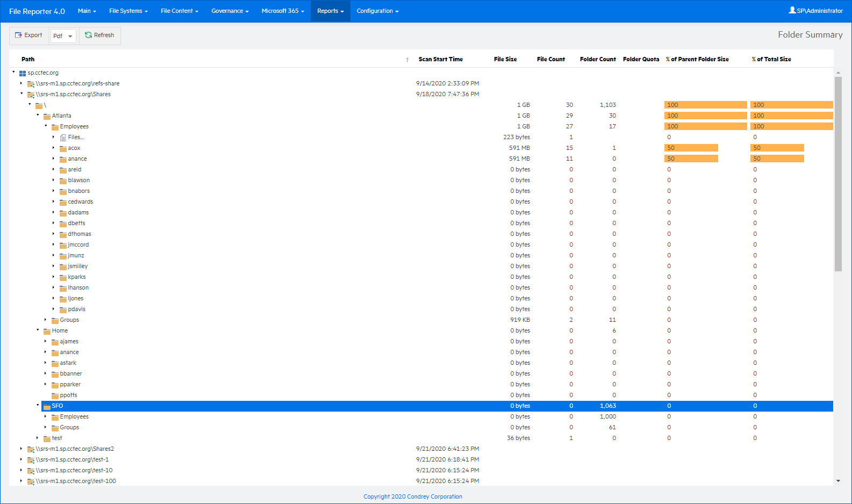Collapse the Employees folder under Atlanta
Image resolution: width=852 pixels, height=504 pixels.
(46, 126)
